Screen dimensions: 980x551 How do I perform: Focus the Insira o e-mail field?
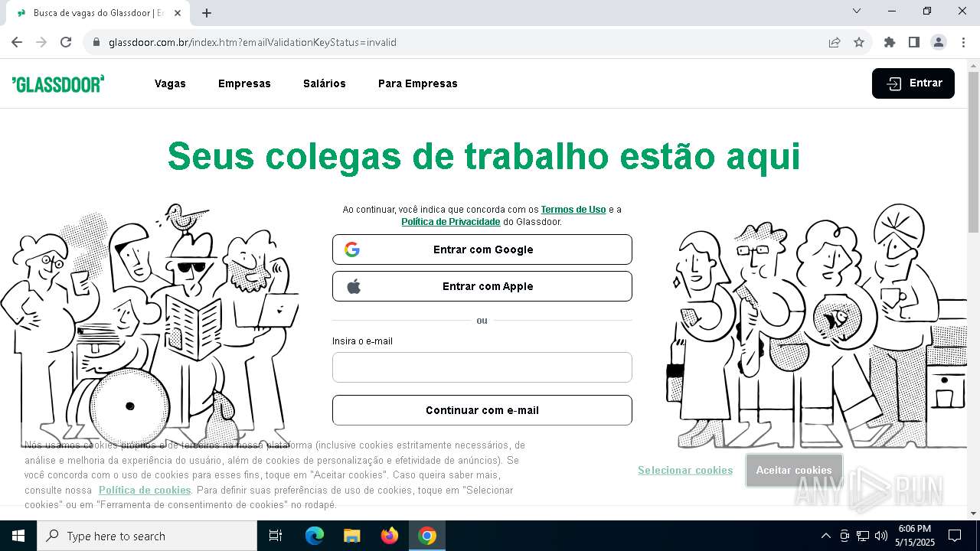tap(482, 367)
